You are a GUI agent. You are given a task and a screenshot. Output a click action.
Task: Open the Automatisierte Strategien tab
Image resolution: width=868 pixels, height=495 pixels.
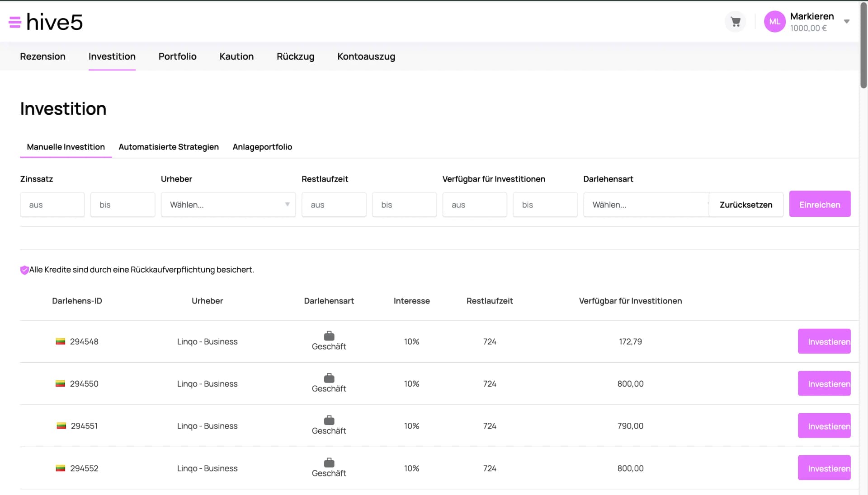click(169, 147)
